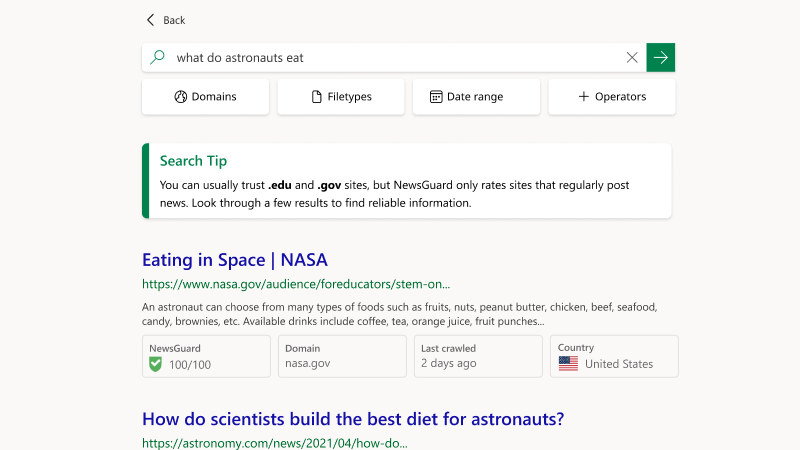Submit search with green arrow button

661,58
